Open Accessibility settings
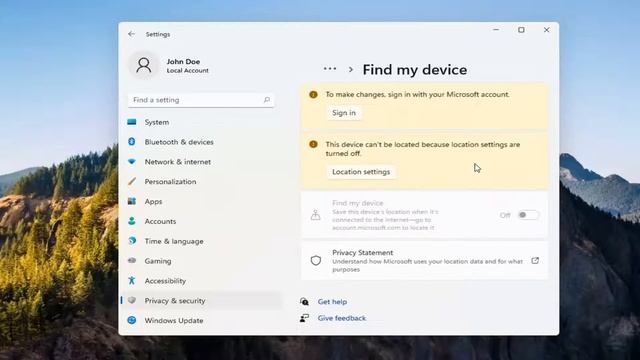The width and height of the screenshot is (640, 360). [202, 280]
